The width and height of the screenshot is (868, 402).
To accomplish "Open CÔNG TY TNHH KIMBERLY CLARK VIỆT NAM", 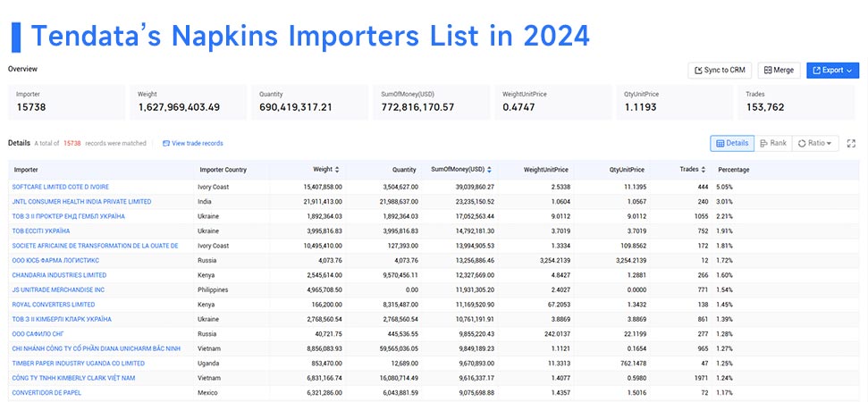I will point(73,378).
